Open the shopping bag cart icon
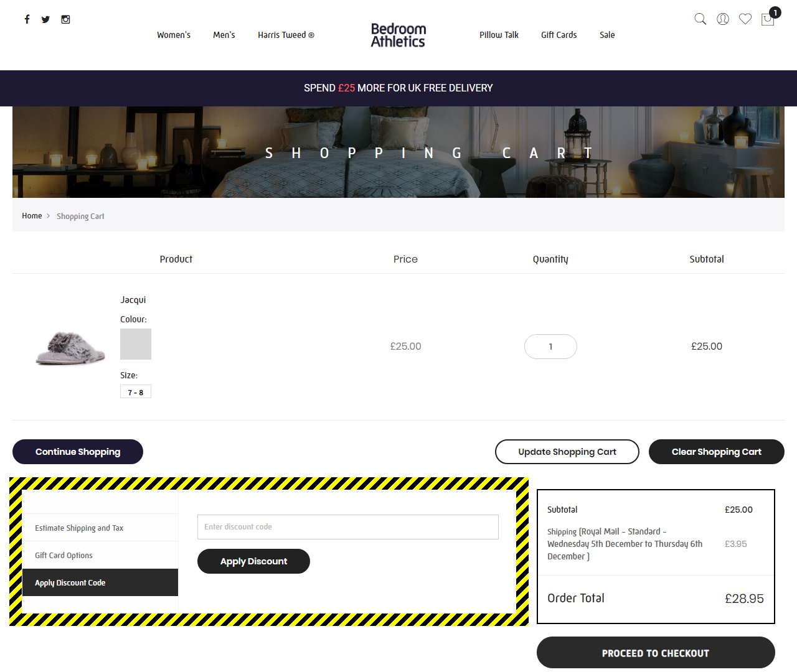Screen dimensions: 797x672 (x=768, y=19)
